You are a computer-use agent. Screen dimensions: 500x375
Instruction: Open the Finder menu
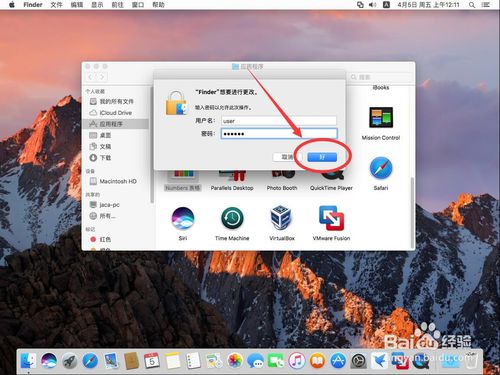33,5
